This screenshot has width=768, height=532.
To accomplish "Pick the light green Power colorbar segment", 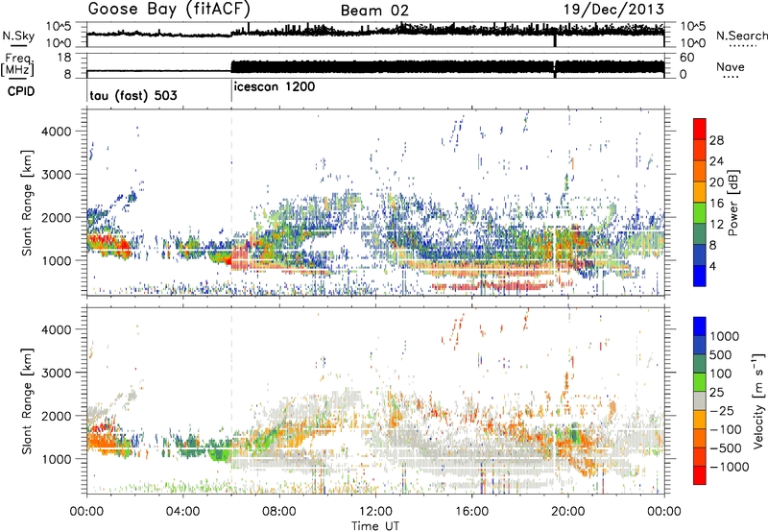I will coord(700,213).
